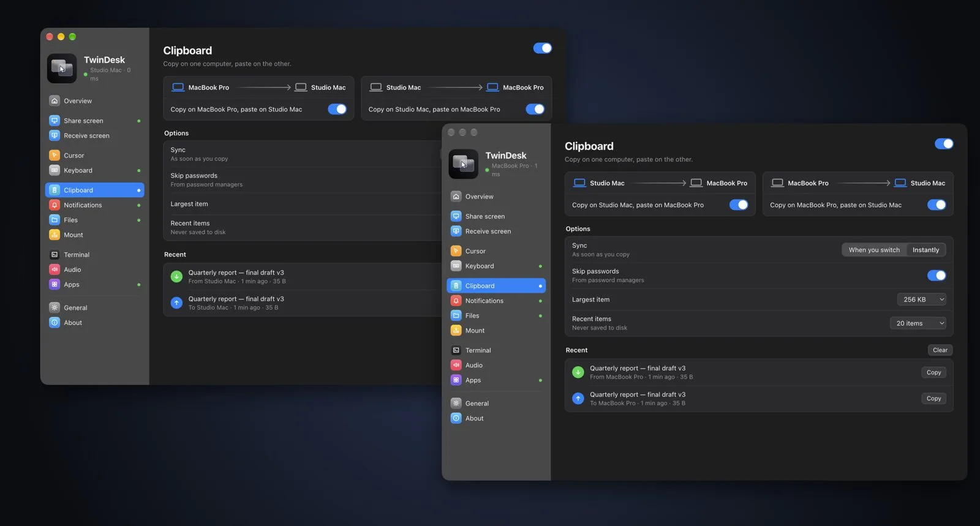Open Overview in the front window sidebar

click(496, 197)
